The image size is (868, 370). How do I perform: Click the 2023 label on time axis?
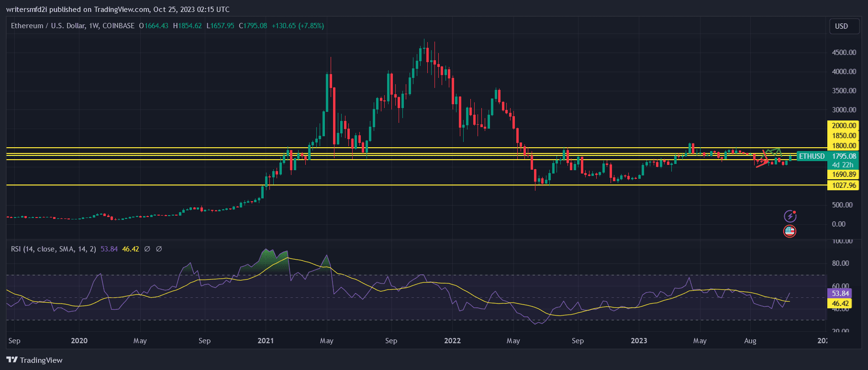click(x=639, y=341)
